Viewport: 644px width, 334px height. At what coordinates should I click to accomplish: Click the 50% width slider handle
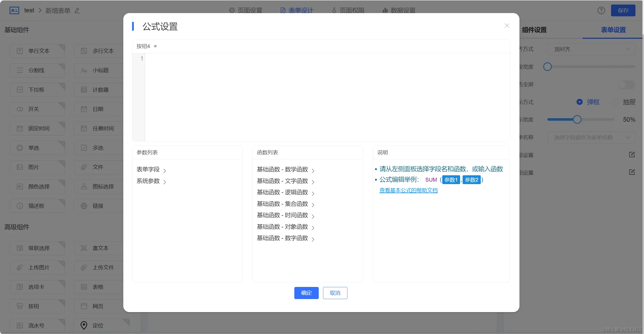[577, 119]
